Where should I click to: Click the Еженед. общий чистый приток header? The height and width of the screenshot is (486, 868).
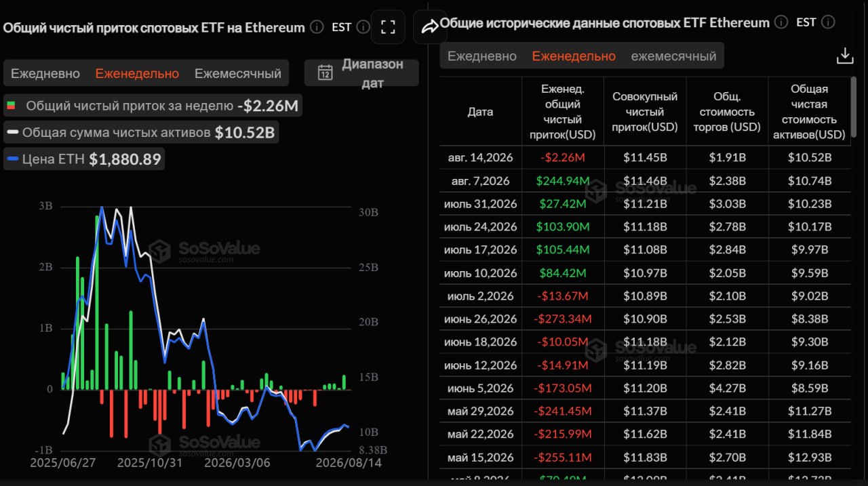(x=563, y=112)
